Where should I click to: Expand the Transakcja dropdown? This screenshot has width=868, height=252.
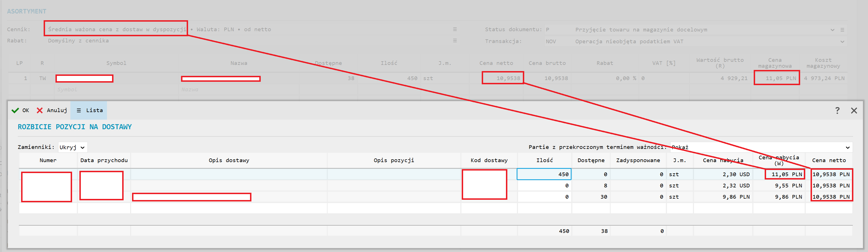tap(842, 42)
